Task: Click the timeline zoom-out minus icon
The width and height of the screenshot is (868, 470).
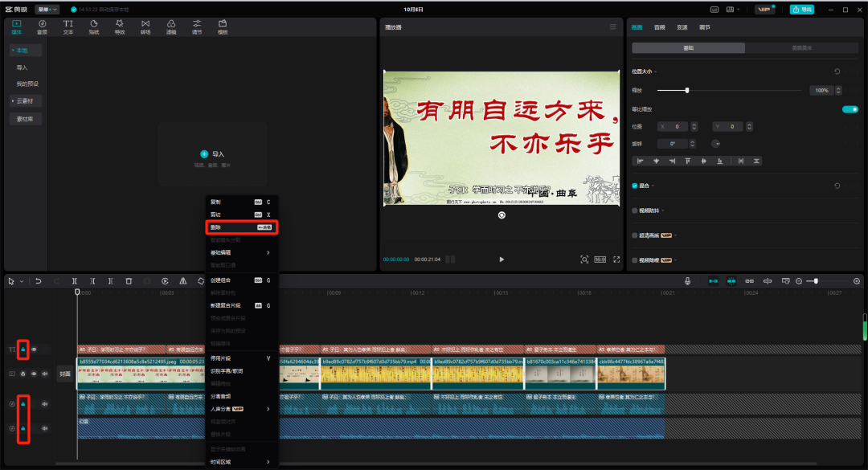Action: 799,281
